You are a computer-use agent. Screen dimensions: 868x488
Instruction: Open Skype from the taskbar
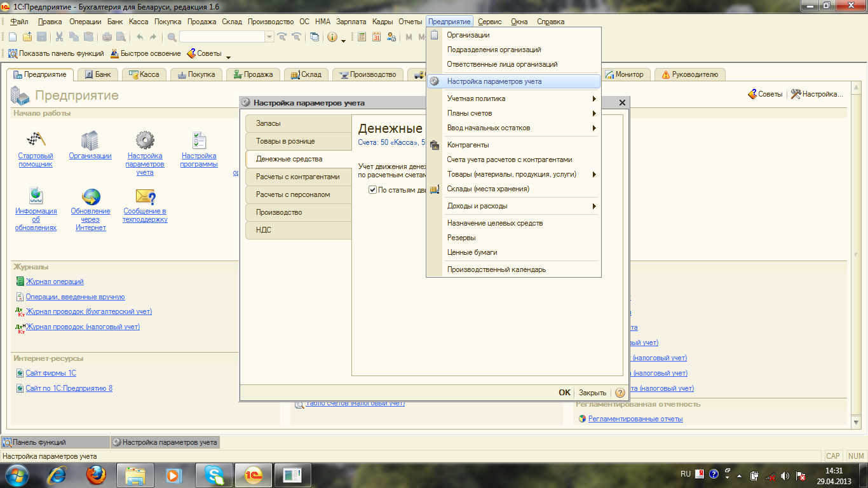[x=215, y=475]
